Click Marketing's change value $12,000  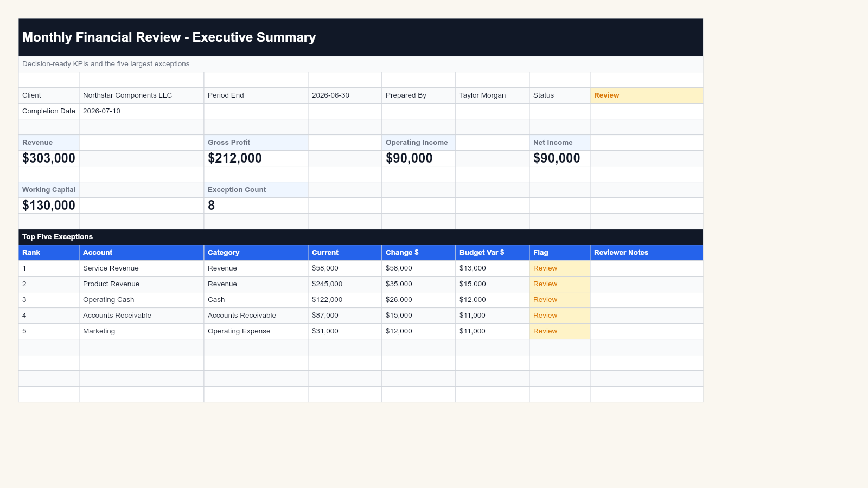pos(419,331)
